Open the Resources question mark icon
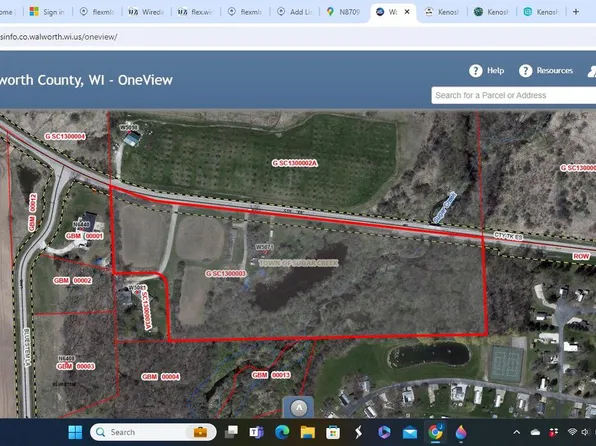 point(526,71)
